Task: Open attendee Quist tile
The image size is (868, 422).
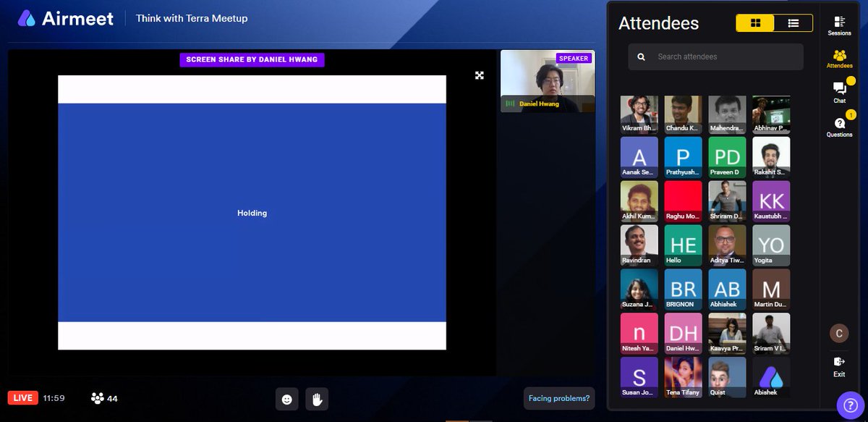Action: coord(727,377)
